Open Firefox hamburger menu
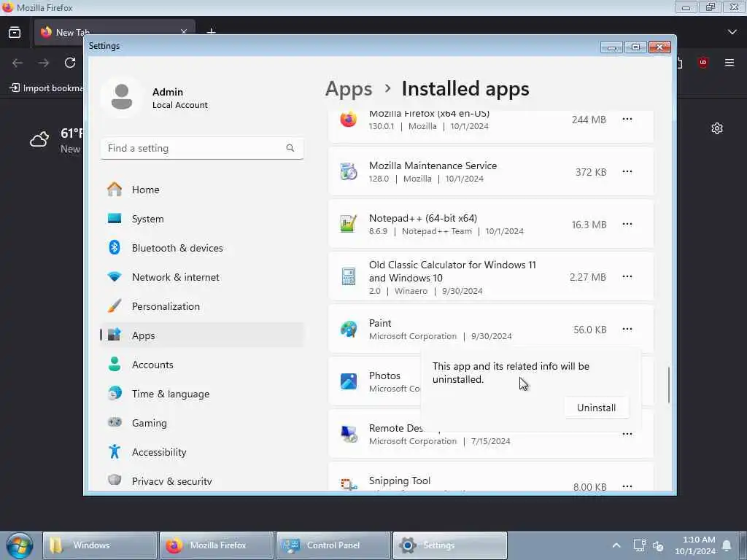 coord(729,63)
